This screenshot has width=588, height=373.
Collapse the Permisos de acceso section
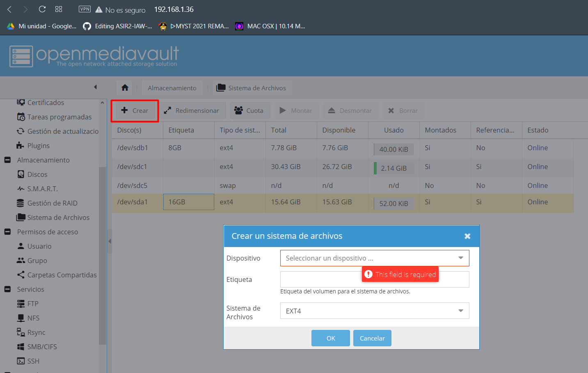click(7, 232)
